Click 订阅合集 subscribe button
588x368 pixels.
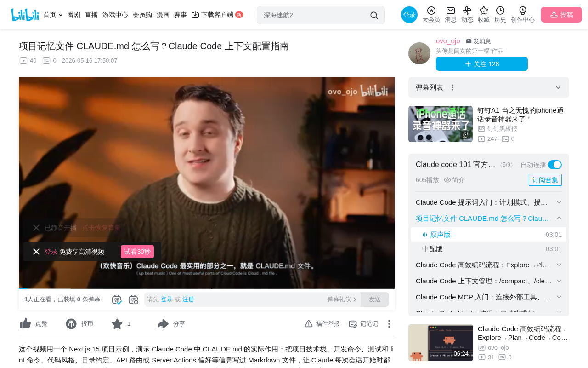(x=545, y=180)
